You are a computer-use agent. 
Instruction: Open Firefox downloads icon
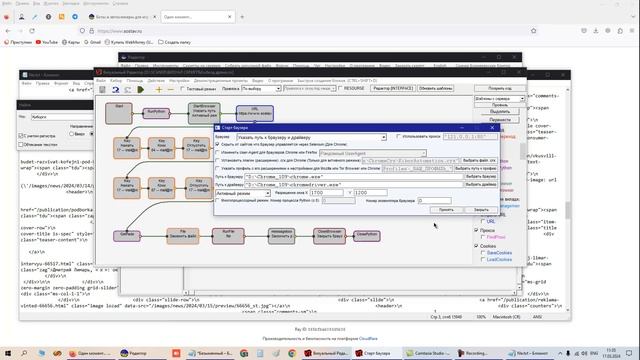click(x=596, y=31)
